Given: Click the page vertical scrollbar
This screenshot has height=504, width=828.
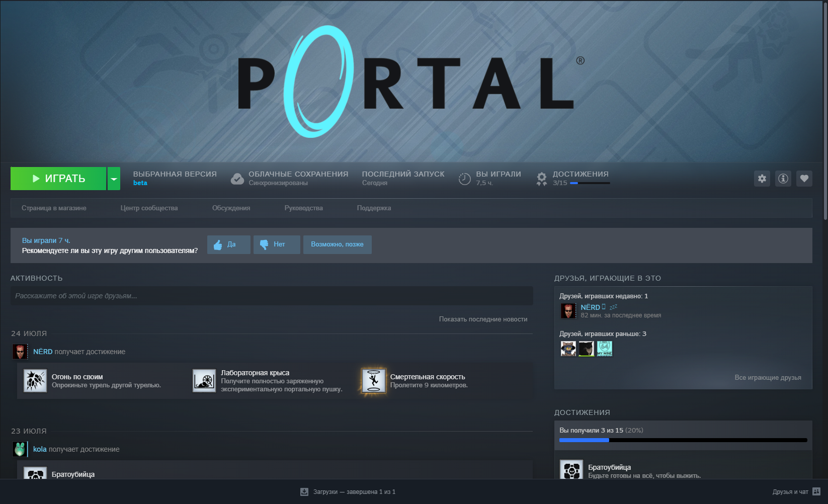Looking at the screenshot, I should pos(825,111).
